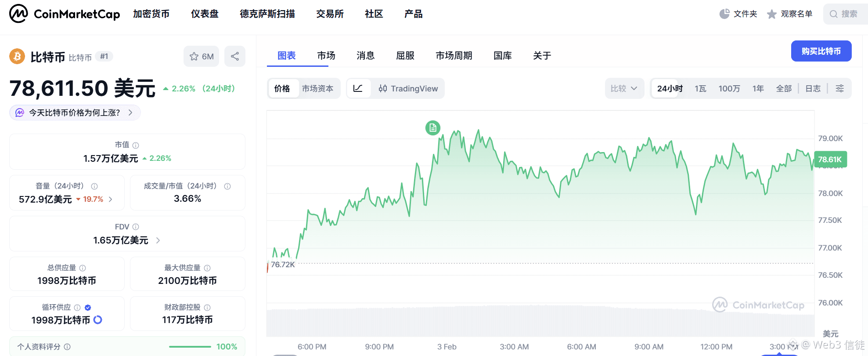Show info for 个人资料评分
This screenshot has height=356, width=868.
67,347
